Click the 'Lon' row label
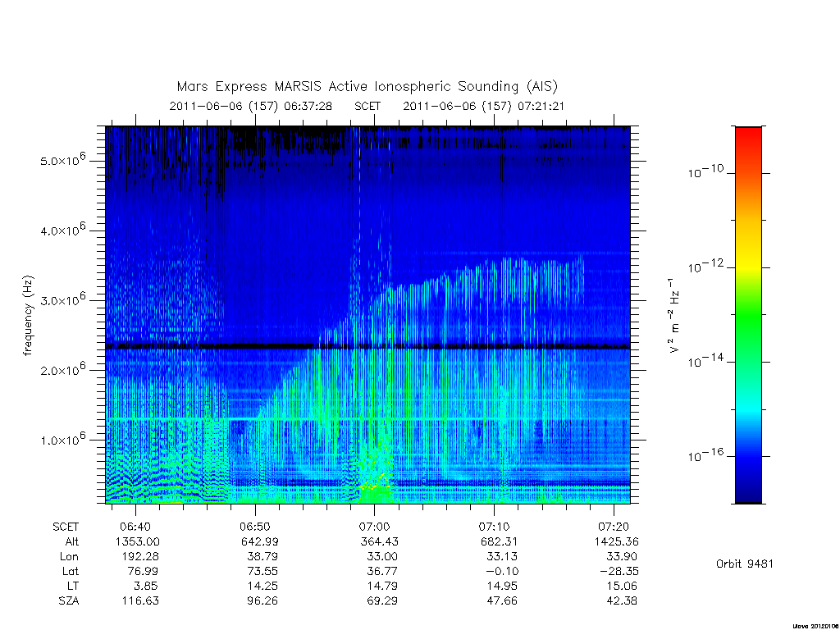 coord(69,557)
